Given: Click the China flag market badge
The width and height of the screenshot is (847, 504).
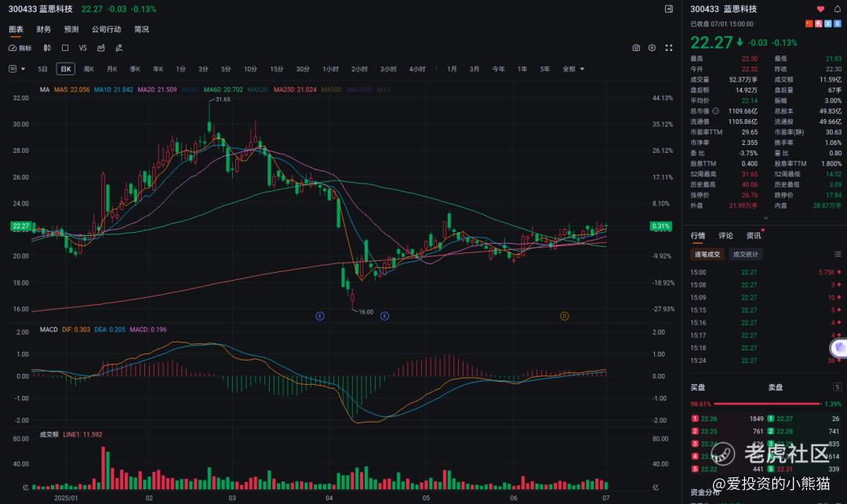Looking at the screenshot, I should click(809, 24).
